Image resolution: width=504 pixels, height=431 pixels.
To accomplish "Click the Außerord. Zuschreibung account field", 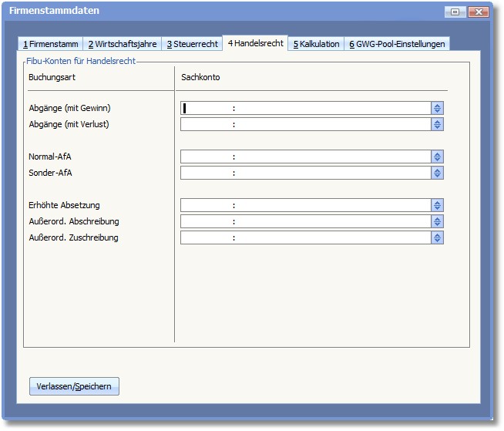I will (x=305, y=238).
